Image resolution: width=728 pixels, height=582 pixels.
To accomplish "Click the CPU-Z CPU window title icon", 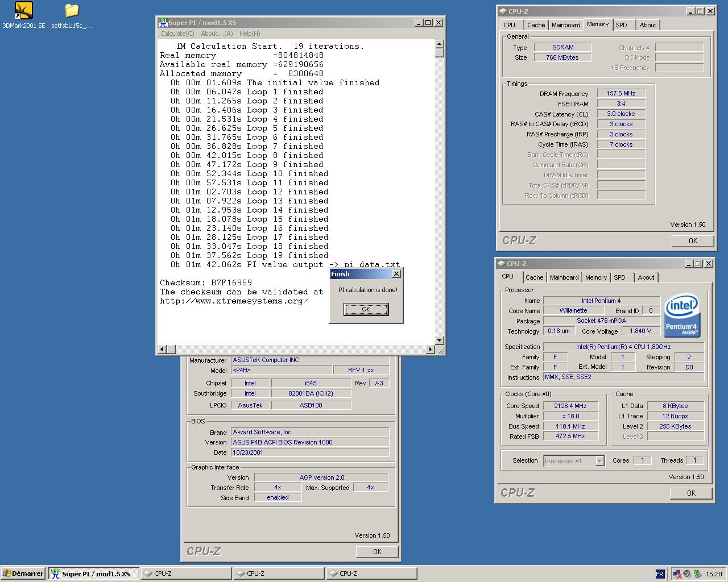I will click(x=501, y=264).
